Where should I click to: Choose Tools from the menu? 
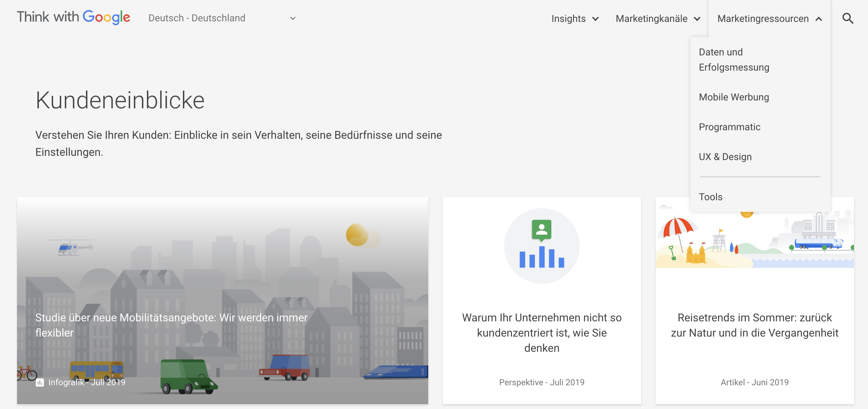711,197
